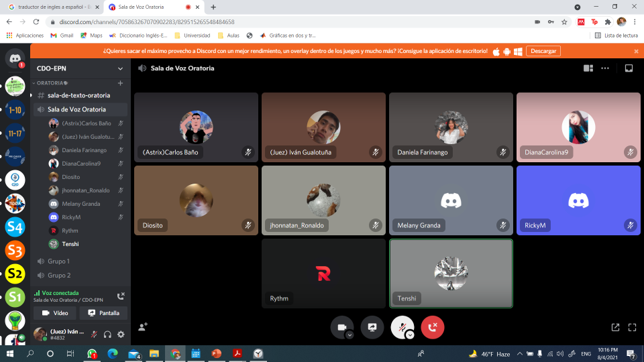This screenshot has width=644, height=362.
Task: Open the 11-17 server icon
Action: 15,133
